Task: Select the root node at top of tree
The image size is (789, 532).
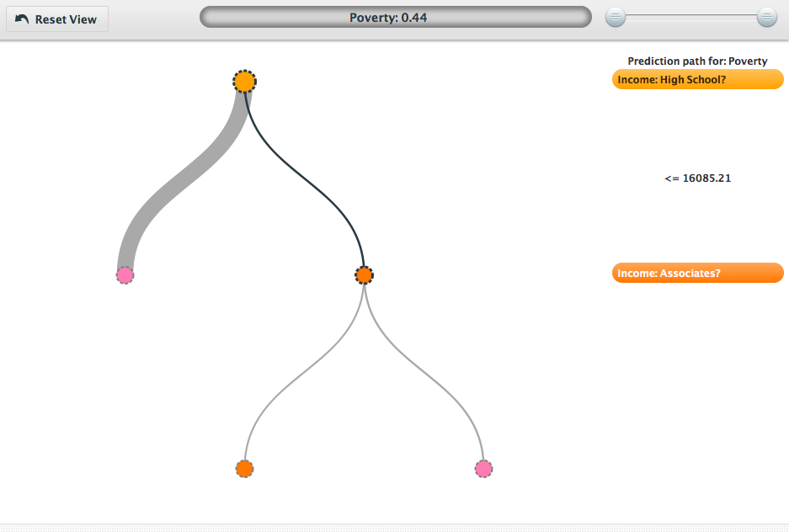Action: coord(244,82)
